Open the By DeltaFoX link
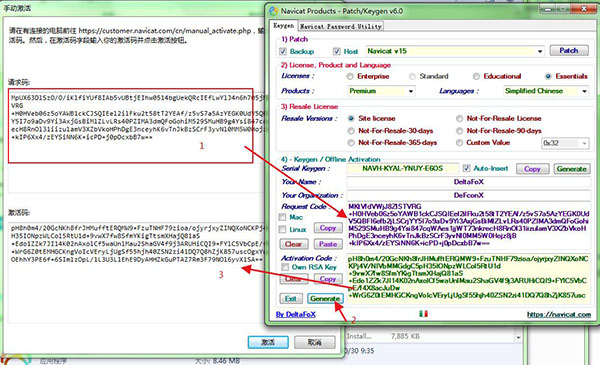600x365 pixels. click(295, 314)
